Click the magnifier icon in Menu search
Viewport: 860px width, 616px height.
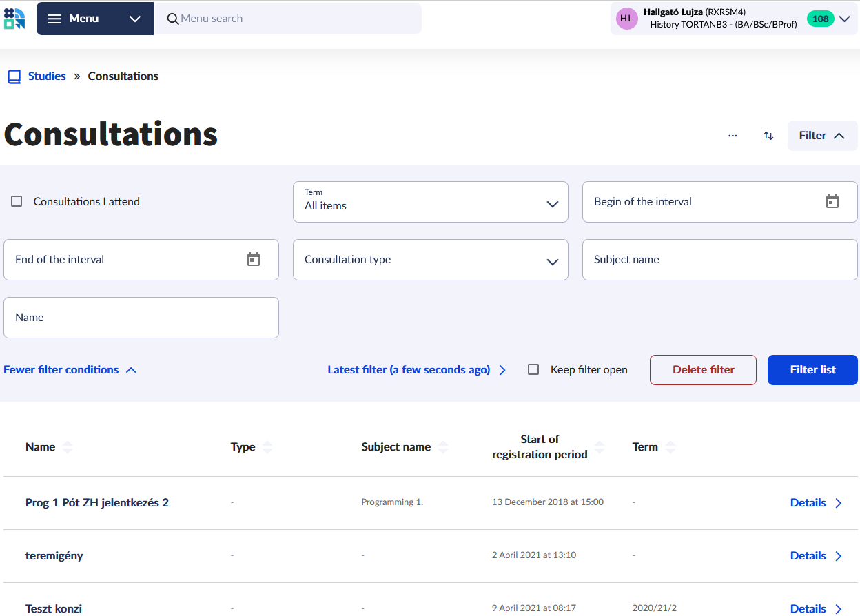tap(173, 19)
